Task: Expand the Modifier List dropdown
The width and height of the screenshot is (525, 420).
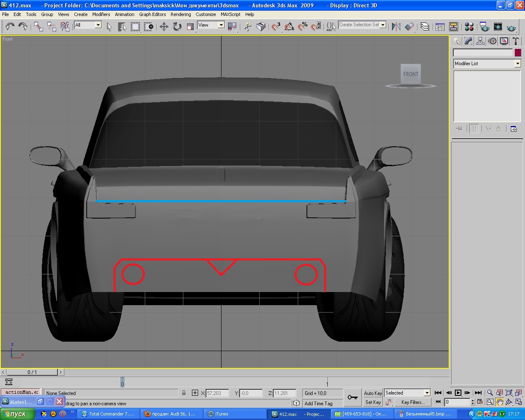Action: pos(517,64)
